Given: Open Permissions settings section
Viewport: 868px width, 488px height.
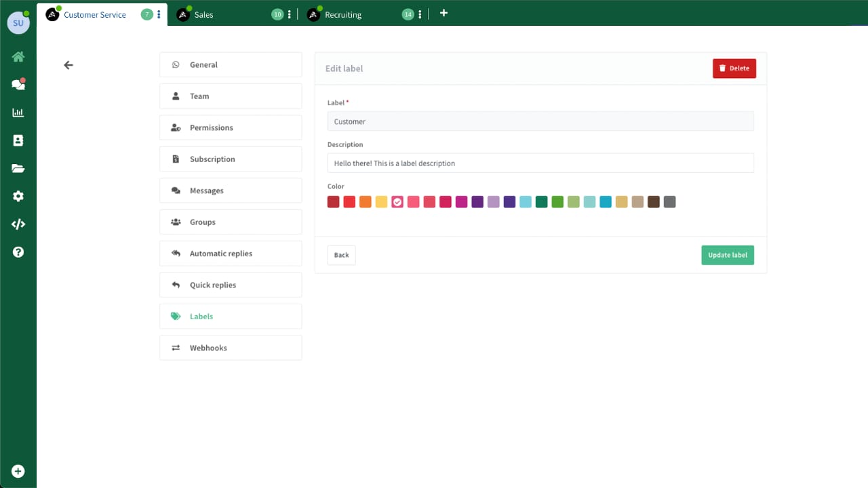Looking at the screenshot, I should click(231, 127).
